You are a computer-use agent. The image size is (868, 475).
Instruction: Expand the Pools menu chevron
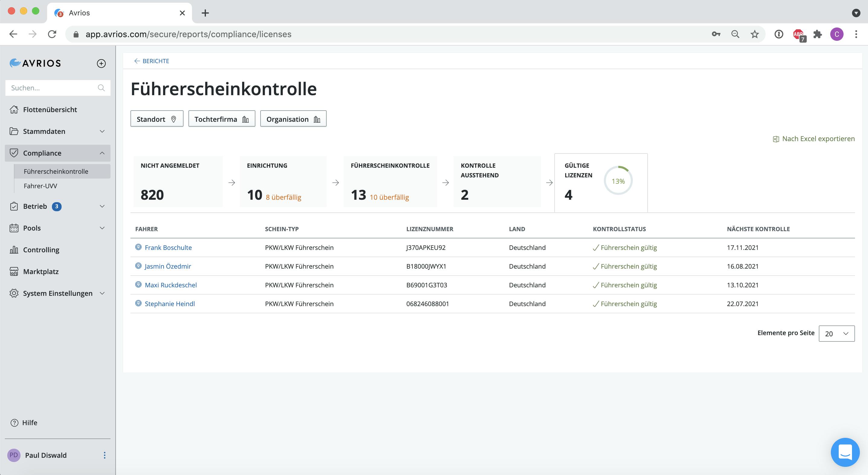pyautogui.click(x=102, y=228)
